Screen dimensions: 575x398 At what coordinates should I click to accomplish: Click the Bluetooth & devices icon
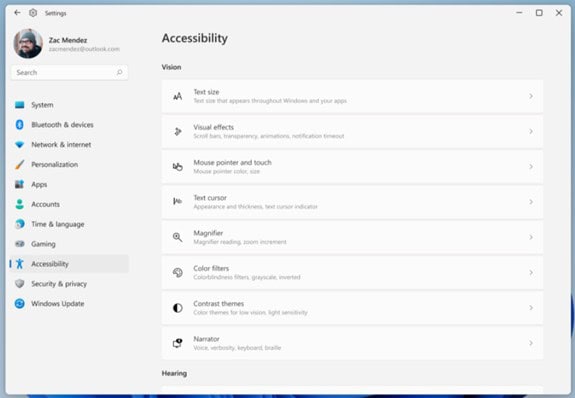(x=20, y=125)
